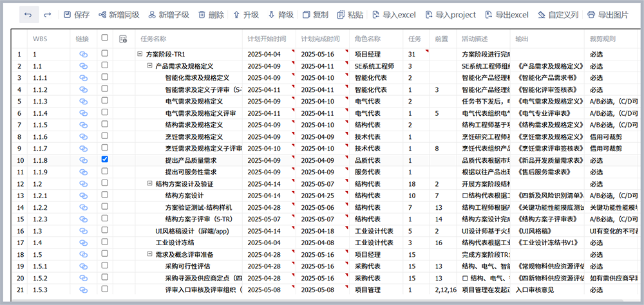Click the undo arrow icon
Image resolution: width=644 pixels, height=305 pixels.
(28, 15)
